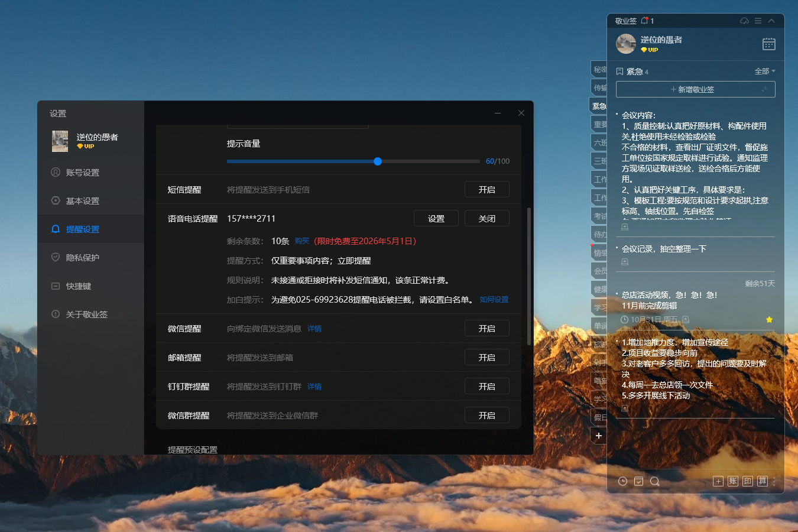Click the 购买 link for remaining calls
This screenshot has height=532, width=798.
click(302, 241)
